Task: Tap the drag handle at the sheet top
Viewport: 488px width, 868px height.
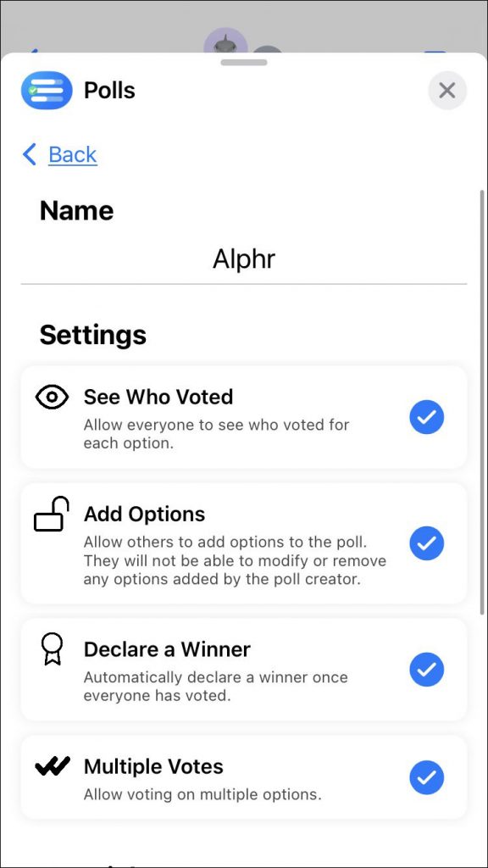Action: (244, 61)
